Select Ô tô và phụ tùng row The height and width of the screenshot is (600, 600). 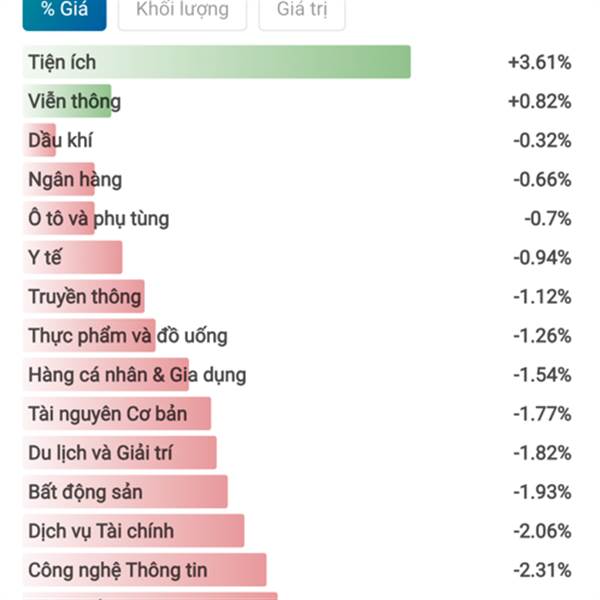click(98, 218)
